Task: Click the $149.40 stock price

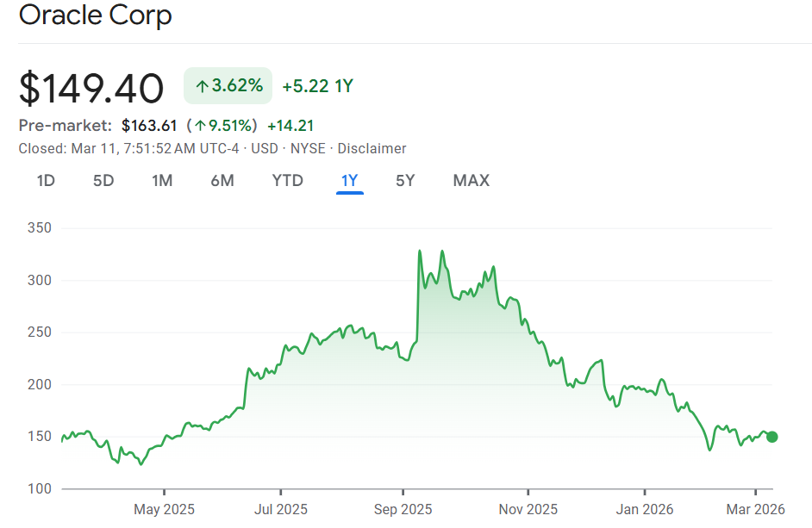Action: click(91, 88)
